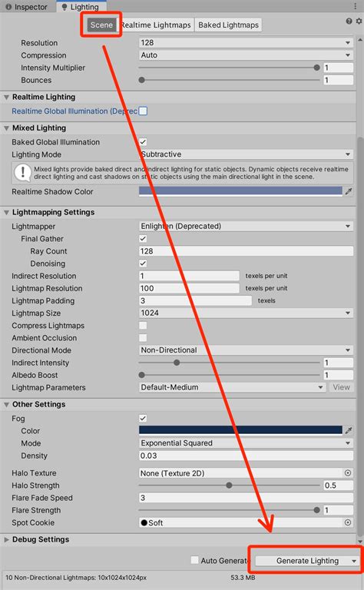Click the Albedo Boost slider handle

[x=142, y=375]
